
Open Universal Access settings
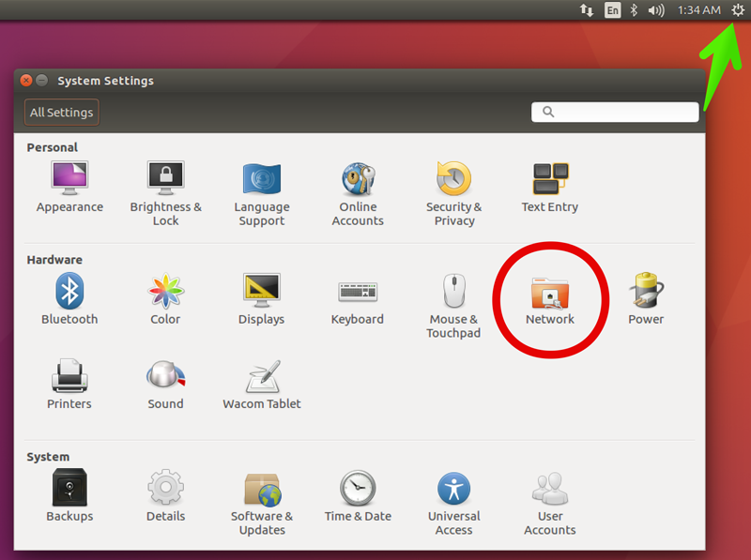[x=453, y=502]
